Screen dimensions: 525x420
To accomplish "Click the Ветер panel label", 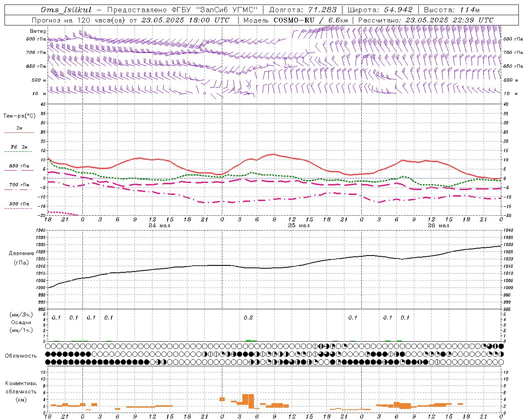I will [x=38, y=31].
